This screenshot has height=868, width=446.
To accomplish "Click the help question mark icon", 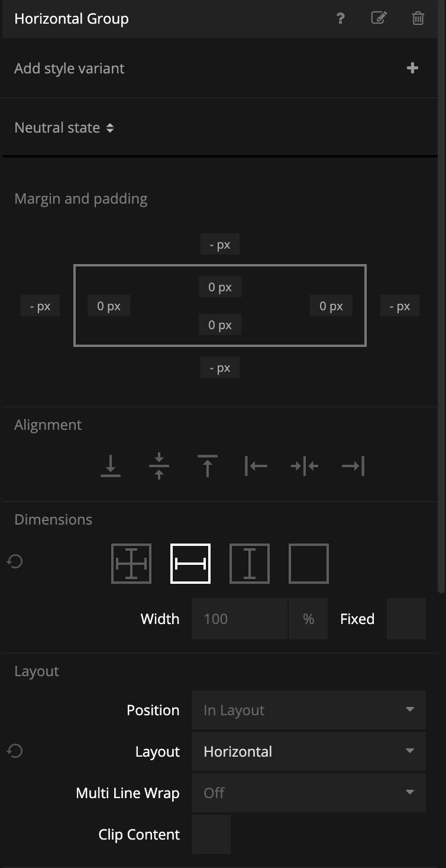I will (340, 18).
